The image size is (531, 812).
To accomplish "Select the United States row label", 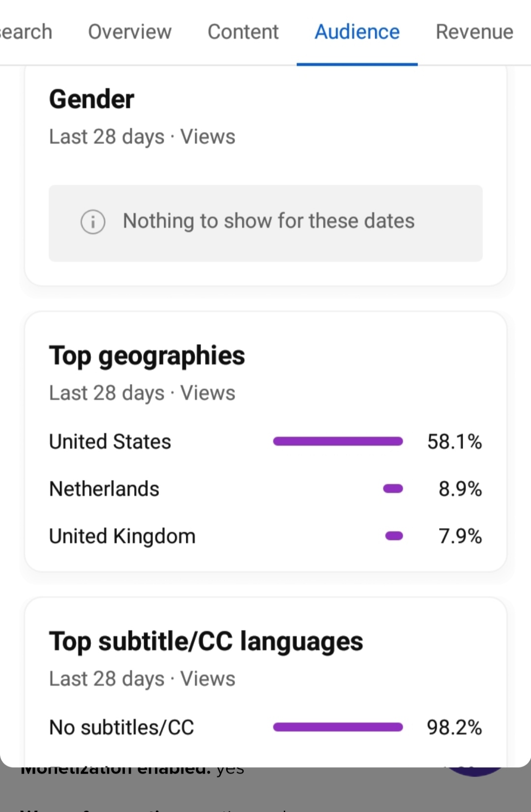I will point(110,441).
